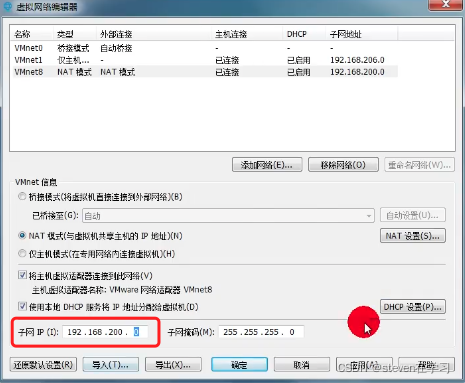
Task: Click the subnet mask field 255.255.255.0
Action: pos(261,332)
